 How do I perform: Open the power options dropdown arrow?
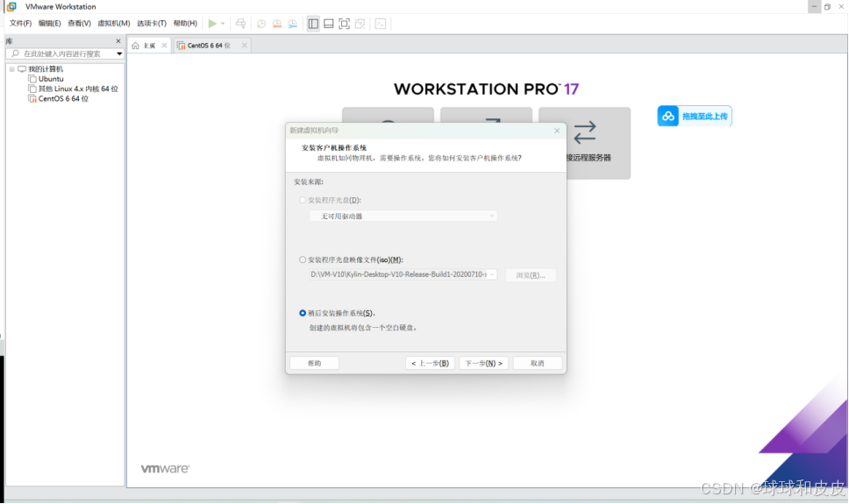223,24
